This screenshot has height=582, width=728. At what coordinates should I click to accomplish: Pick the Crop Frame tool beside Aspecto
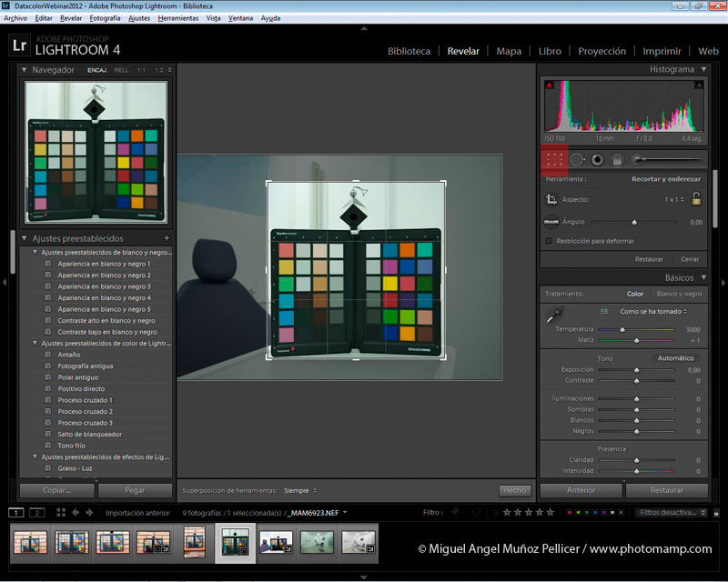(551, 199)
